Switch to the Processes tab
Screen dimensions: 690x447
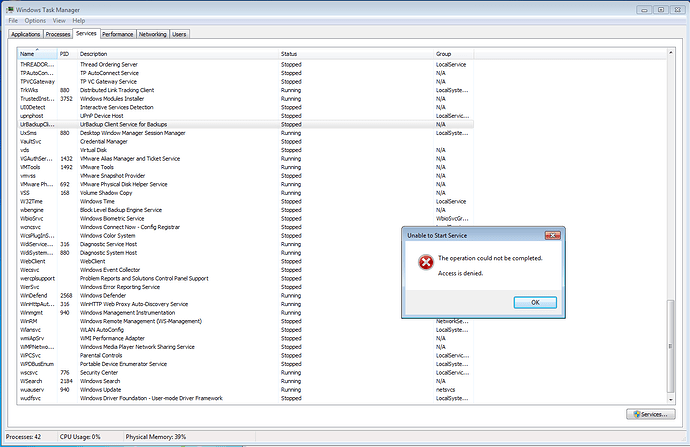click(x=58, y=34)
